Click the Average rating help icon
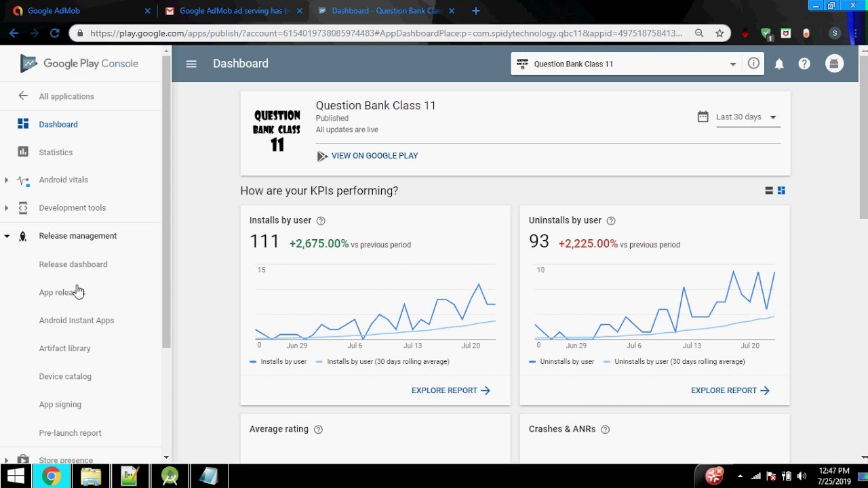The width and height of the screenshot is (868, 488). 318,430
